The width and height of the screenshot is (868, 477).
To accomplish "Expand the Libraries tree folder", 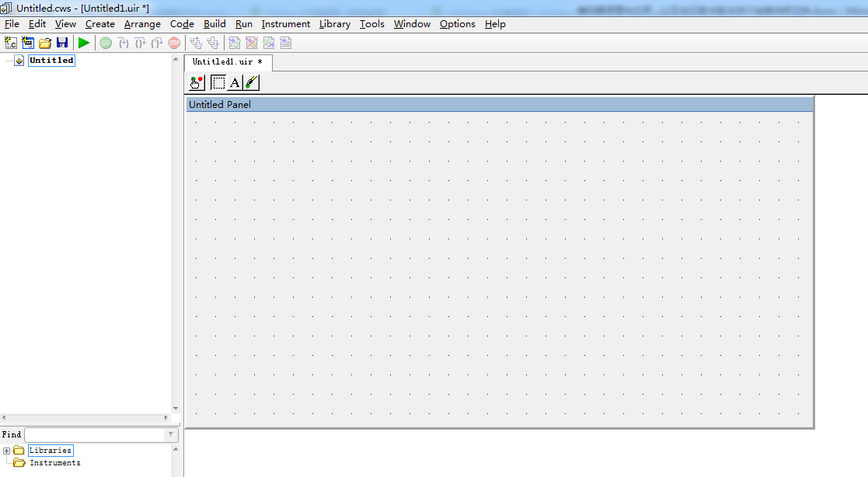I will [7, 451].
